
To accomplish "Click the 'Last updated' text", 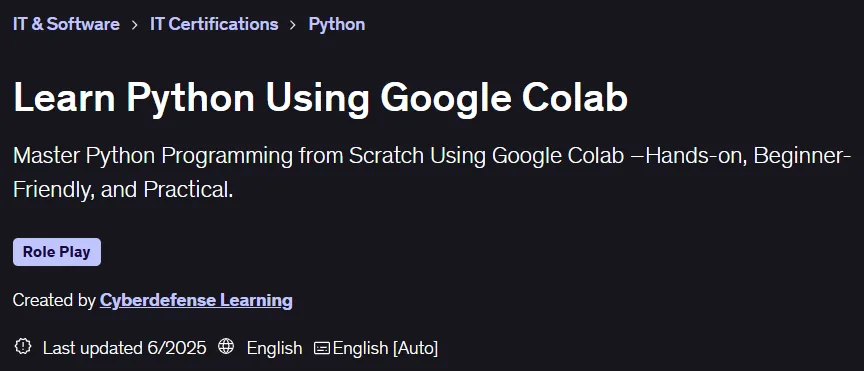I will point(93,348).
